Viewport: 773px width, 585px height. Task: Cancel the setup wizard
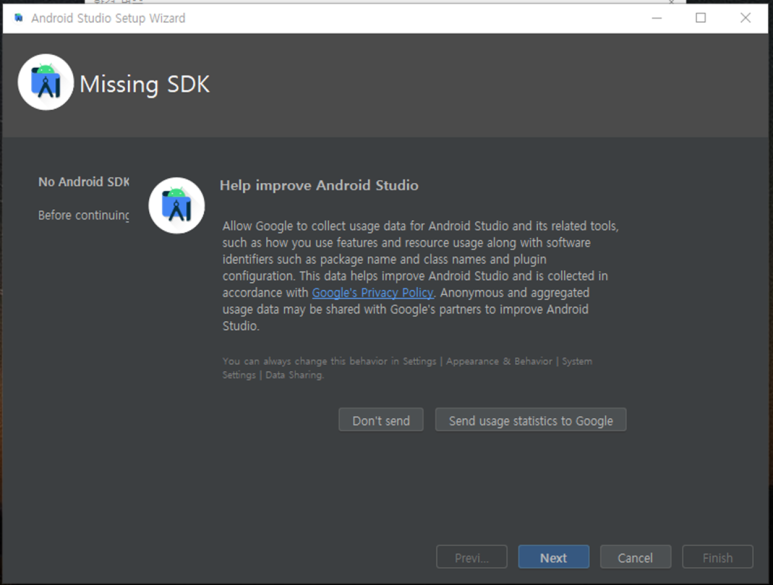pos(635,557)
